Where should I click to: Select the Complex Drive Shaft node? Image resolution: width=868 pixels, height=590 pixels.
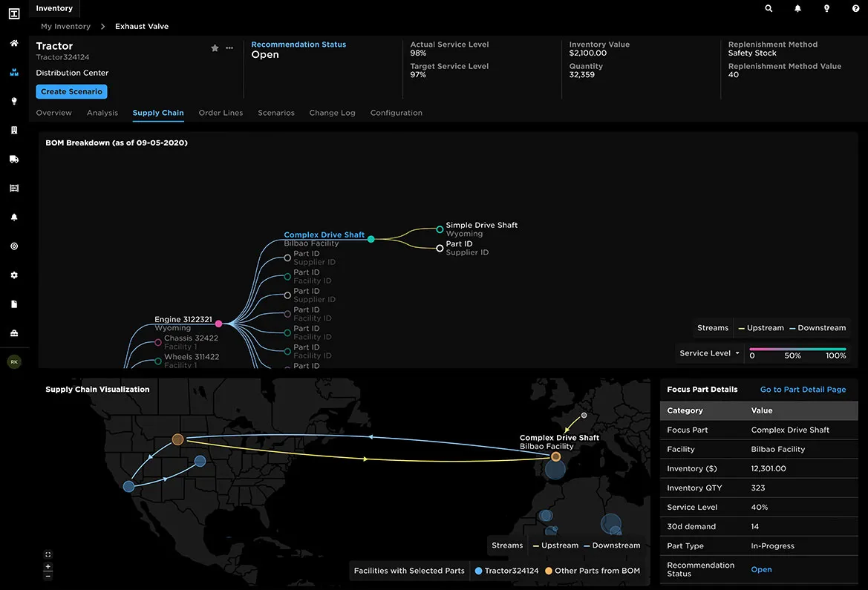[371, 239]
